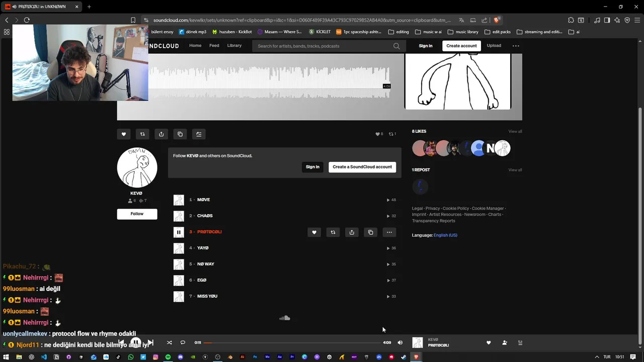Open the three-dot menu in SoundCloud header
The image size is (644, 362).
pyautogui.click(x=516, y=46)
